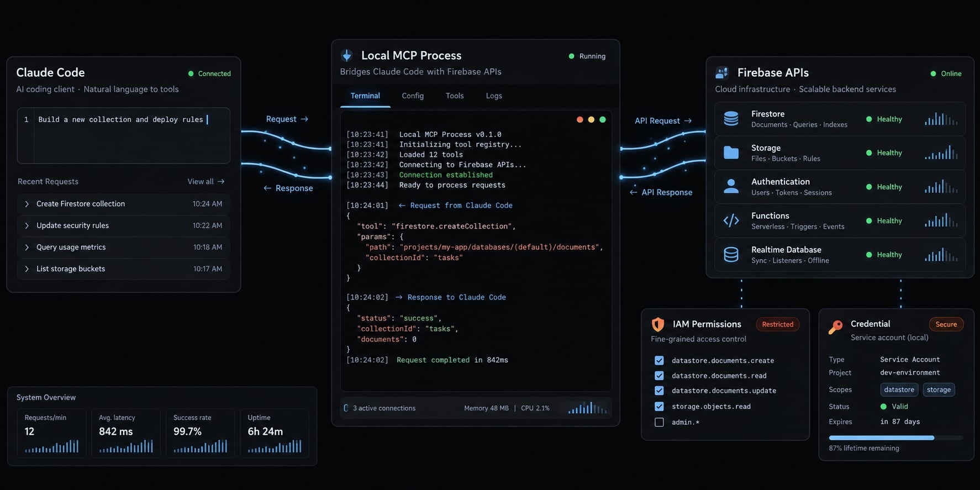The height and width of the screenshot is (490, 980).
Task: Click the Requests/min bar chart
Action: pos(51,446)
